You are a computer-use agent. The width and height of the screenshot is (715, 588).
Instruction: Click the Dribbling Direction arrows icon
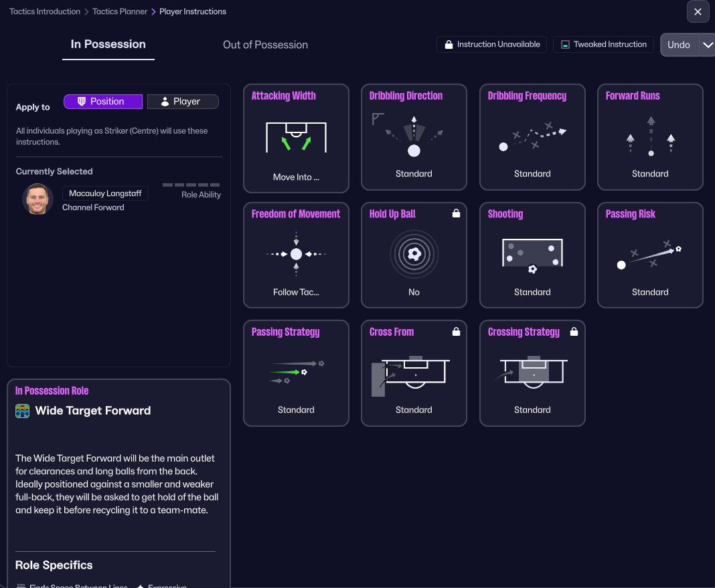pyautogui.click(x=414, y=136)
